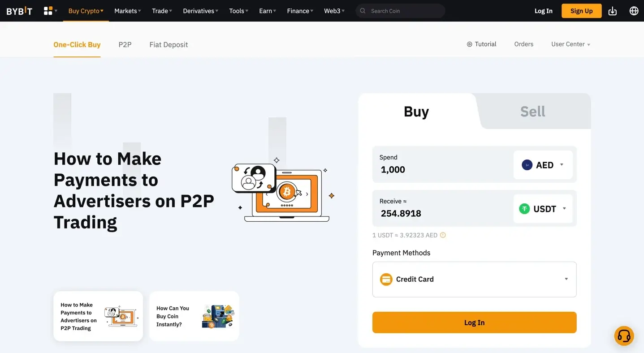Click the Bybit logo

[19, 11]
